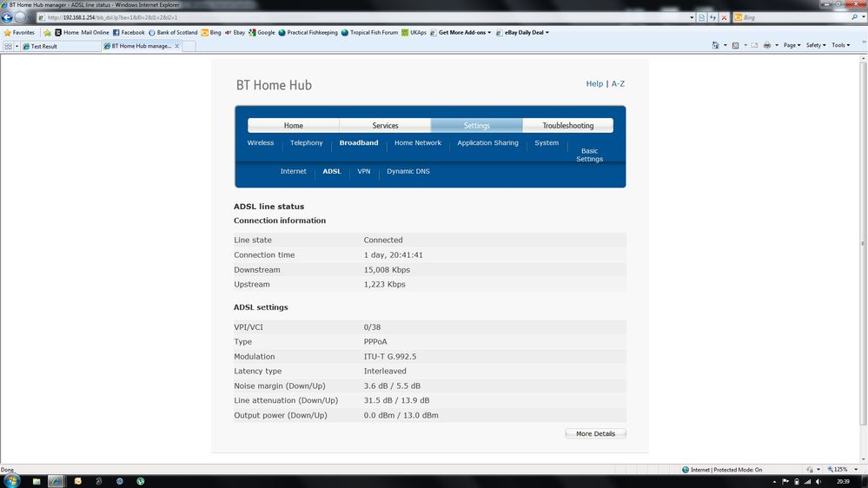868x488 pixels.
Task: Open the tab list dropdown arrow
Action: (x=17, y=47)
